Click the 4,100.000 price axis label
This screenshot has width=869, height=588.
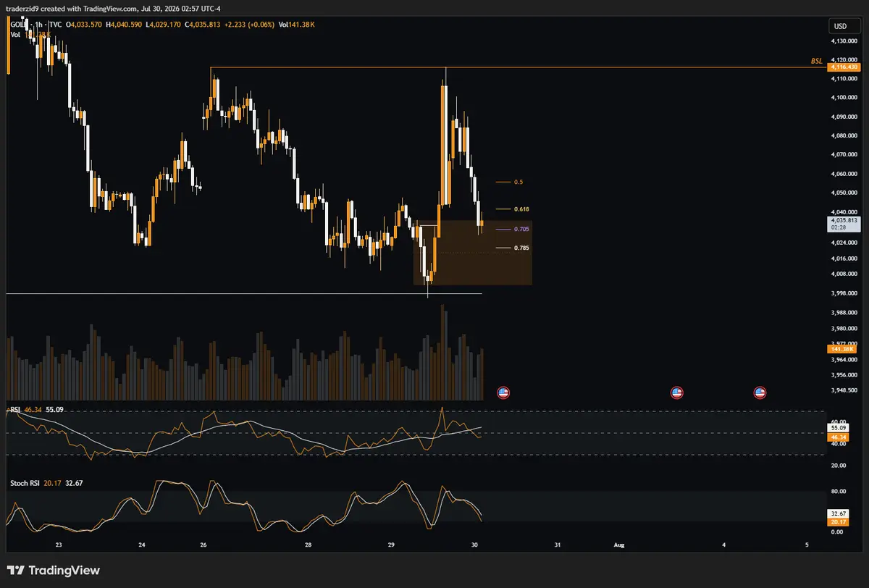point(844,97)
